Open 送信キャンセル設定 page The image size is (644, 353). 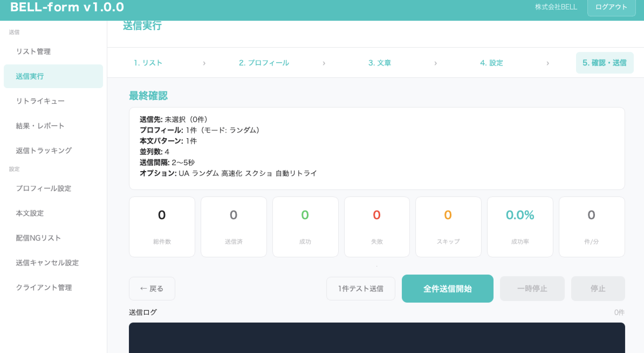click(x=47, y=263)
